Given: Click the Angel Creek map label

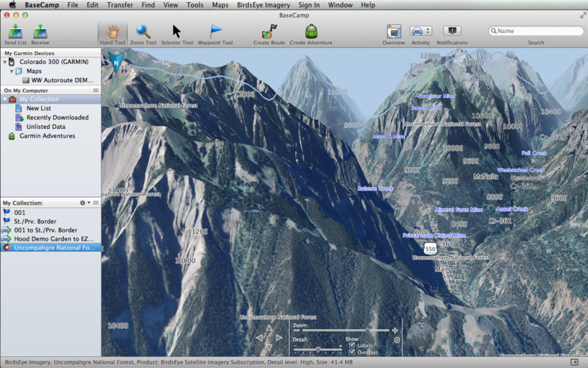Looking at the screenshot, I should (512, 209).
